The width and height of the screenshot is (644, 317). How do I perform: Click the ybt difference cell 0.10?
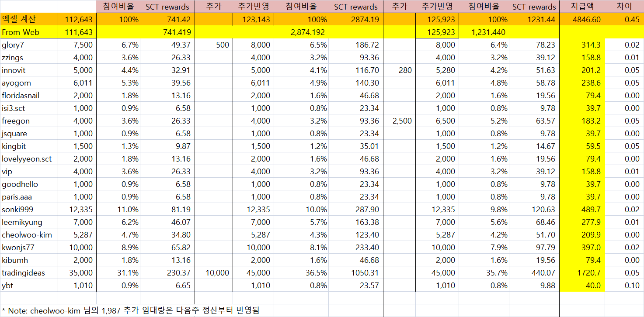pyautogui.click(x=624, y=285)
